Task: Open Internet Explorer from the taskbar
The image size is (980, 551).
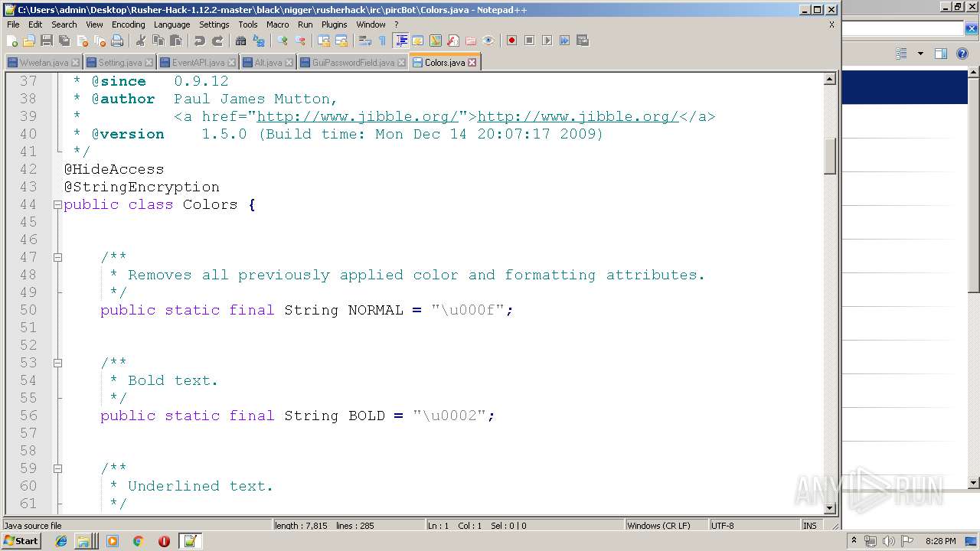Action: click(x=61, y=541)
